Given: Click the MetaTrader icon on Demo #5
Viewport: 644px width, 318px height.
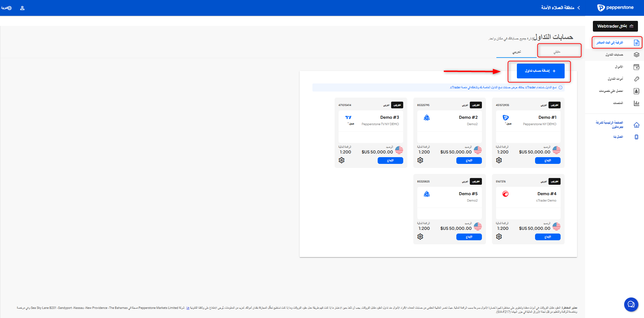Looking at the screenshot, I should click(427, 194).
